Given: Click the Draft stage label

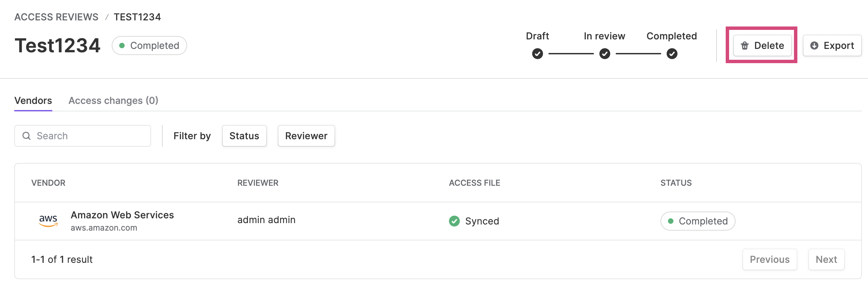Looking at the screenshot, I should click(x=538, y=36).
